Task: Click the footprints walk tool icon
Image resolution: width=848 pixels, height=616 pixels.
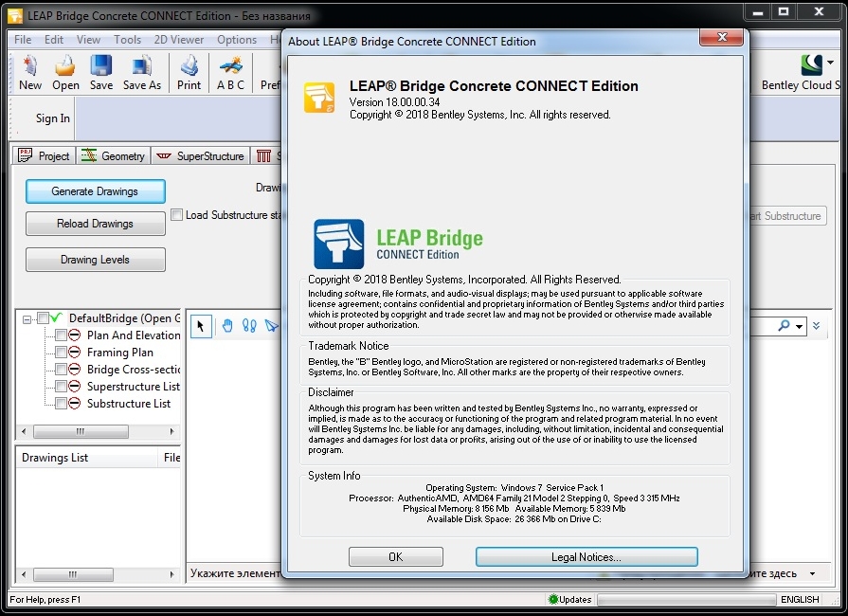Action: (249, 326)
